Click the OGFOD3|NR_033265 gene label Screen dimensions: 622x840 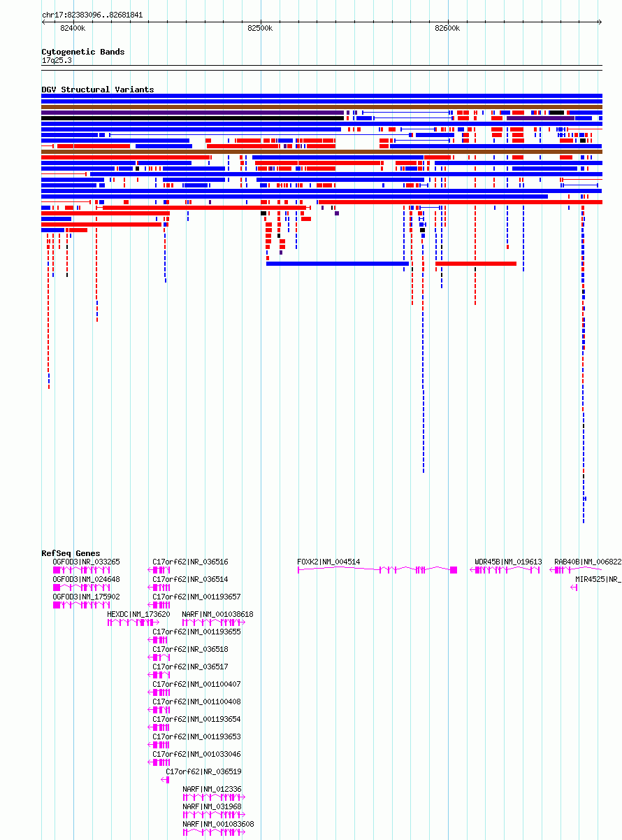click(x=87, y=562)
